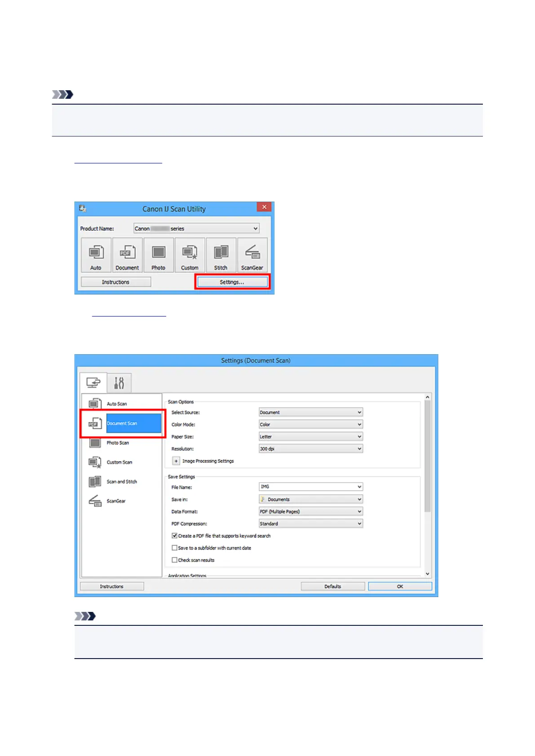Switch to the scan-from-computer settings tab

coord(93,382)
